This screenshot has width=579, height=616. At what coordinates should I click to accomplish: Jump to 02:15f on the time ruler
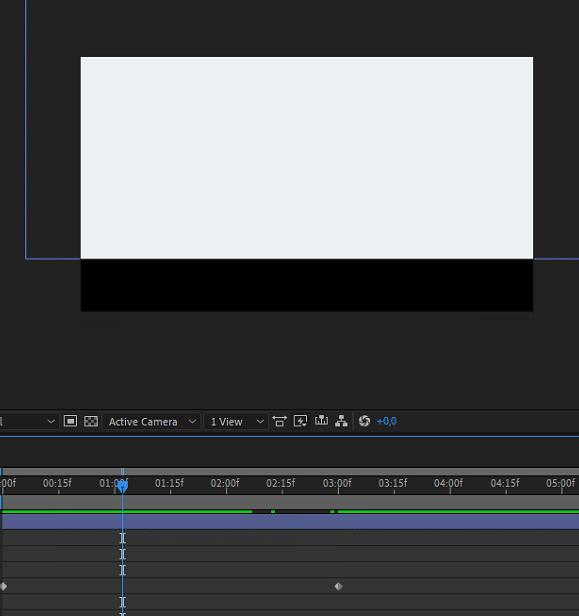click(281, 483)
